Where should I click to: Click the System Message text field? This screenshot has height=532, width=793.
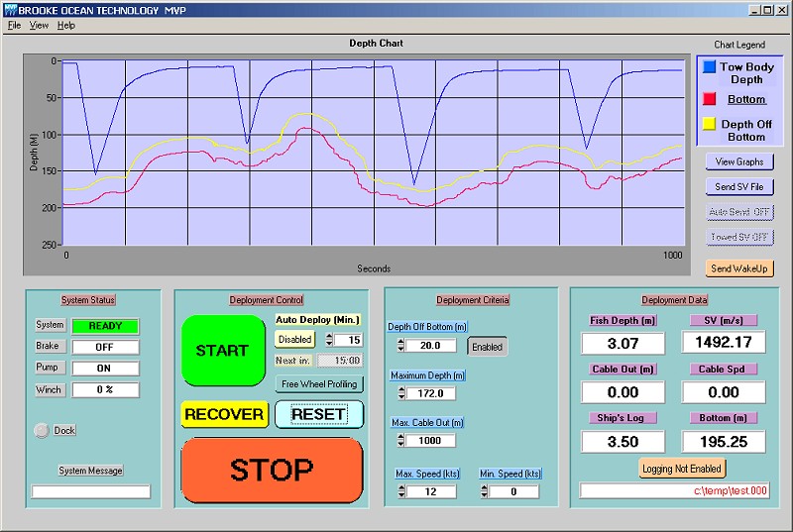coord(91,491)
